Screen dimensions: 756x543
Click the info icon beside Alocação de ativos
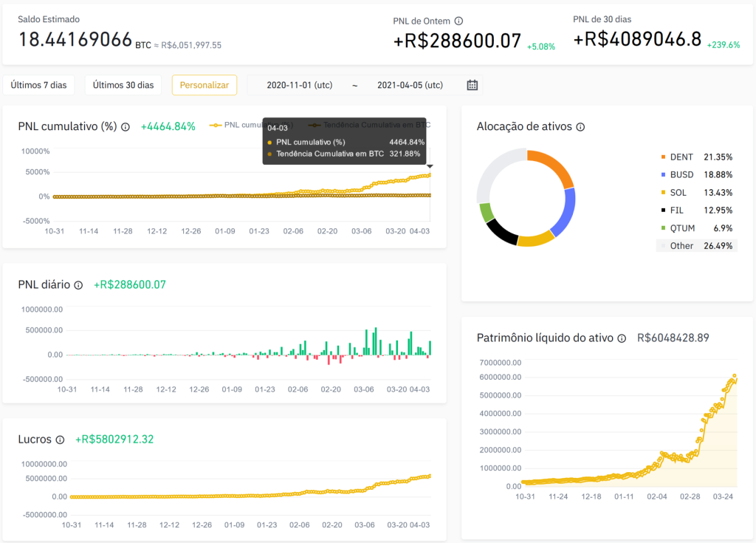580,127
